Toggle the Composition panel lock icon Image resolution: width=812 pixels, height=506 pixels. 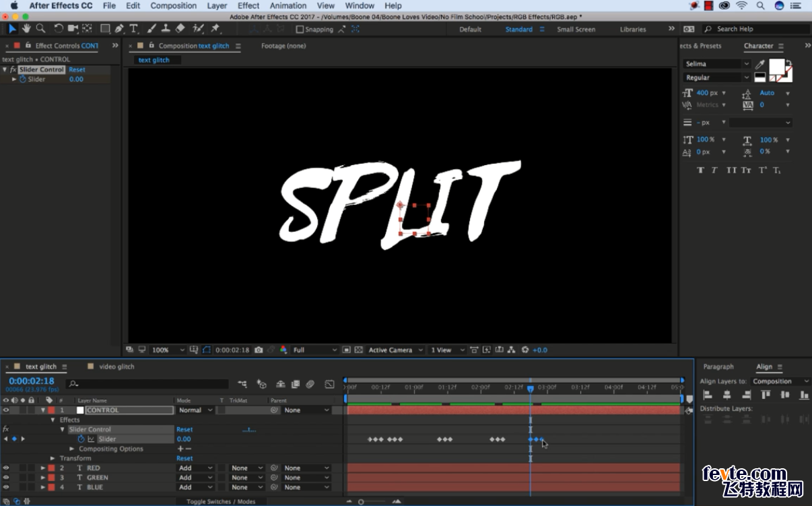click(151, 46)
